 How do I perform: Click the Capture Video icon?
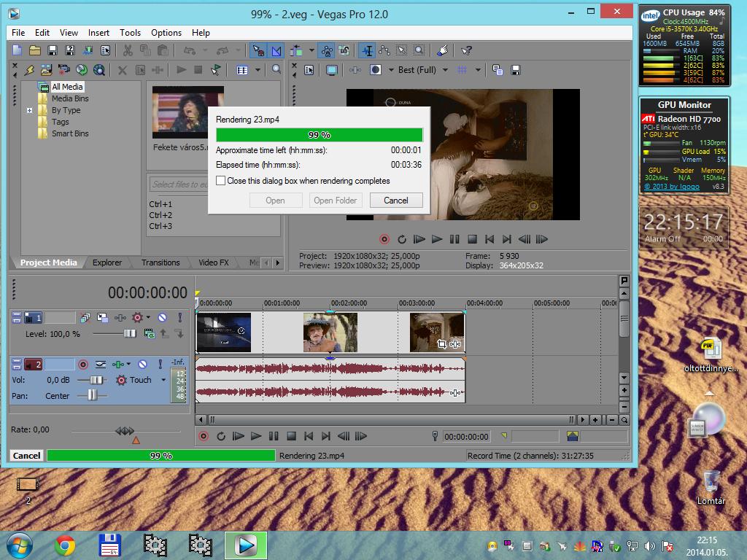(x=64, y=70)
